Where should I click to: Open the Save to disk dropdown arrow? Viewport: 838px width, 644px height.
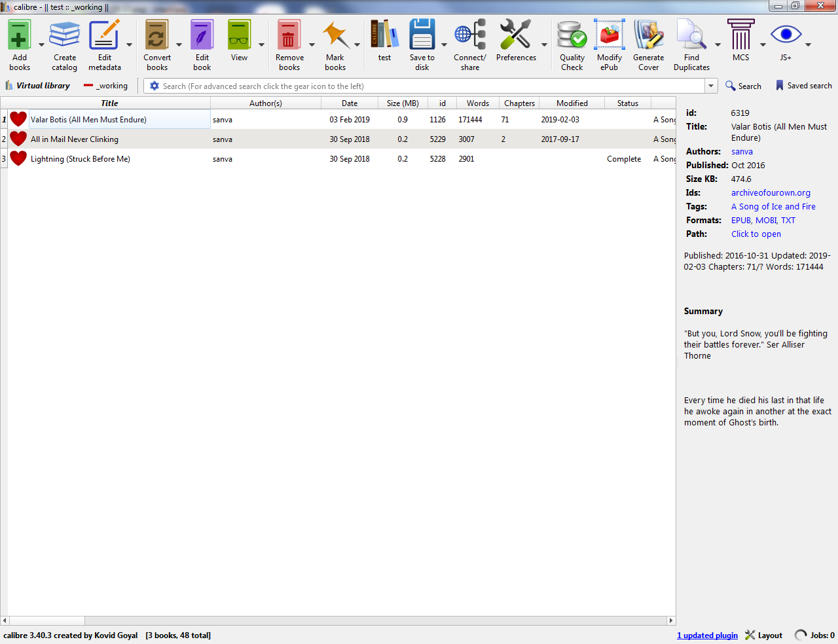(x=444, y=45)
